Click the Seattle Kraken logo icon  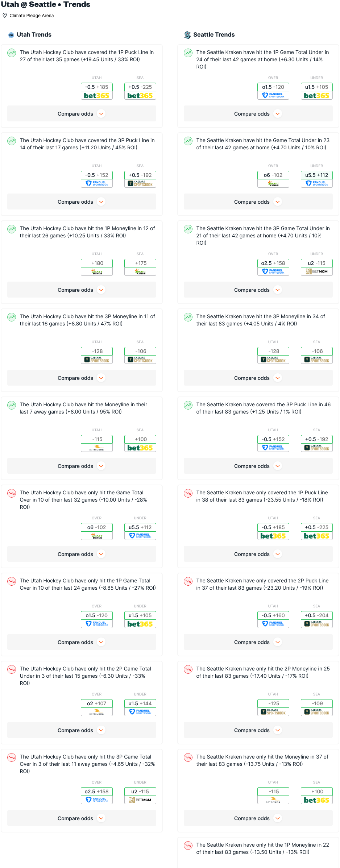point(187,35)
